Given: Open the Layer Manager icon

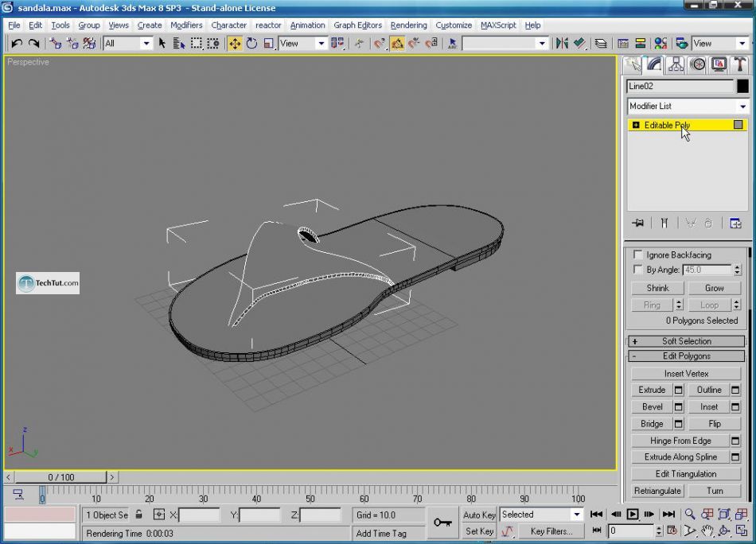Looking at the screenshot, I should point(600,44).
